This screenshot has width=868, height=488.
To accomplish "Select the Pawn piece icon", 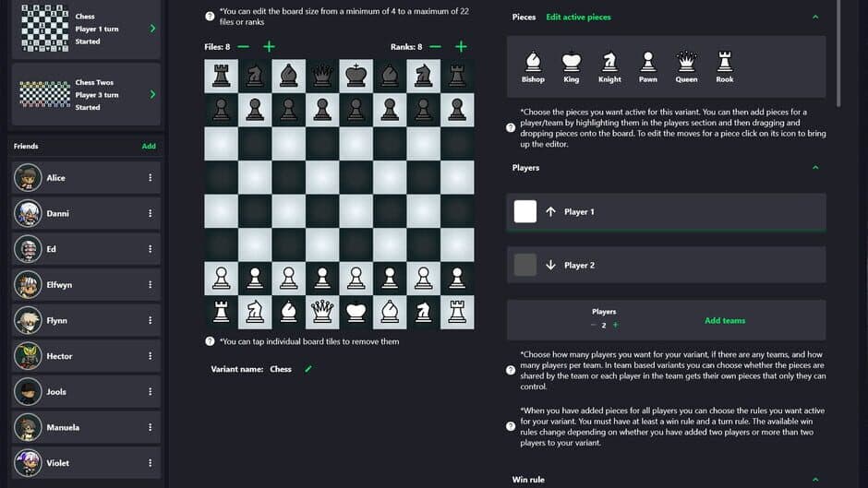I will [x=647, y=62].
